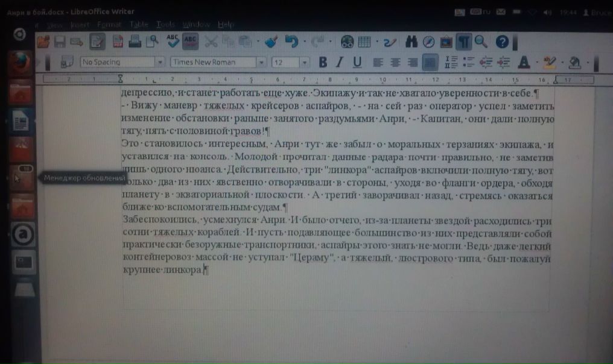Toggle Bold formatting
The width and height of the screenshot is (613, 364).
click(x=323, y=62)
